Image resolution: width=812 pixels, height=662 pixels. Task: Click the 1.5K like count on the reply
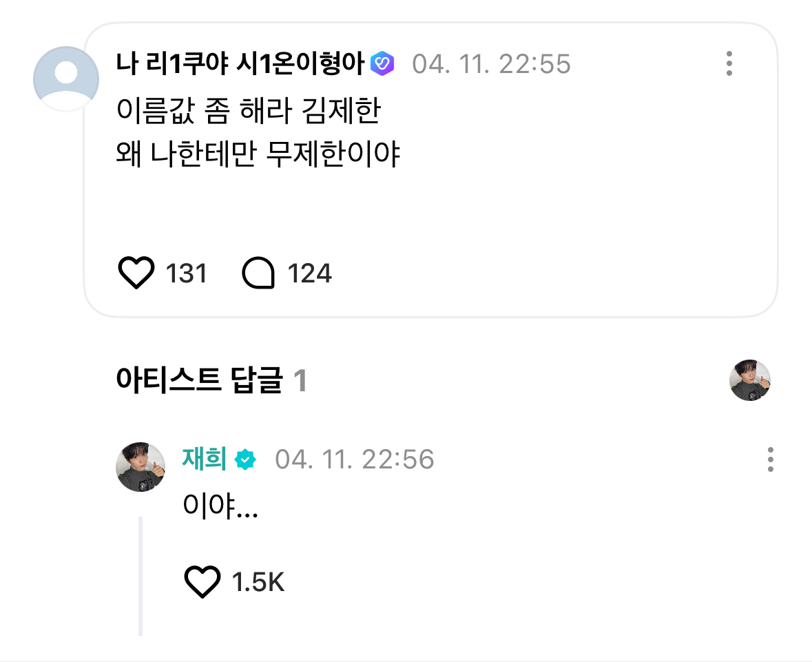258,582
